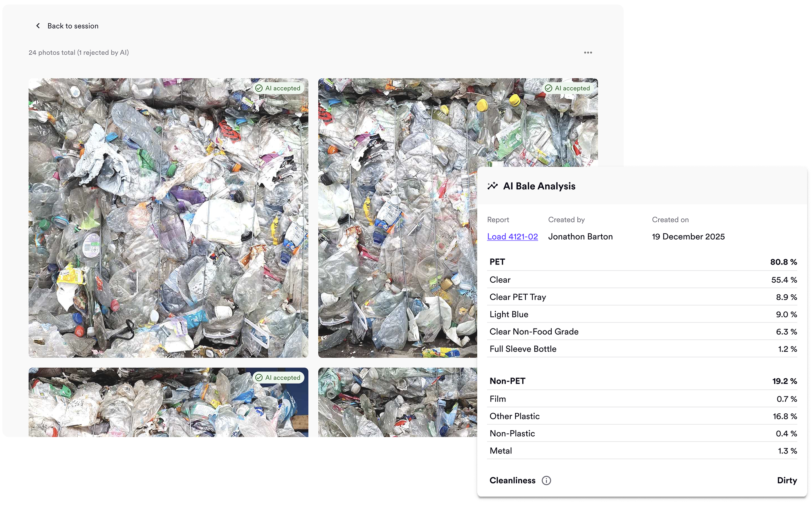812x505 pixels.
Task: Select the Non-PET 19.2 % summary row
Action: tap(642, 381)
